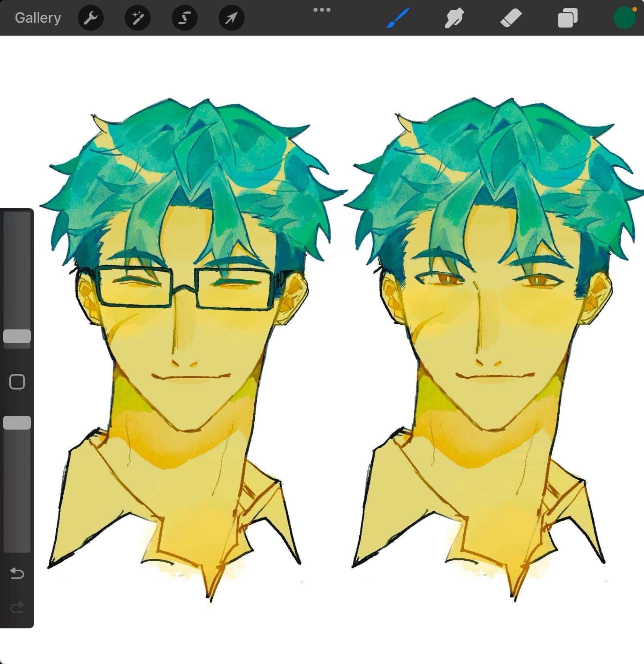Open the Layers panel

tap(567, 18)
